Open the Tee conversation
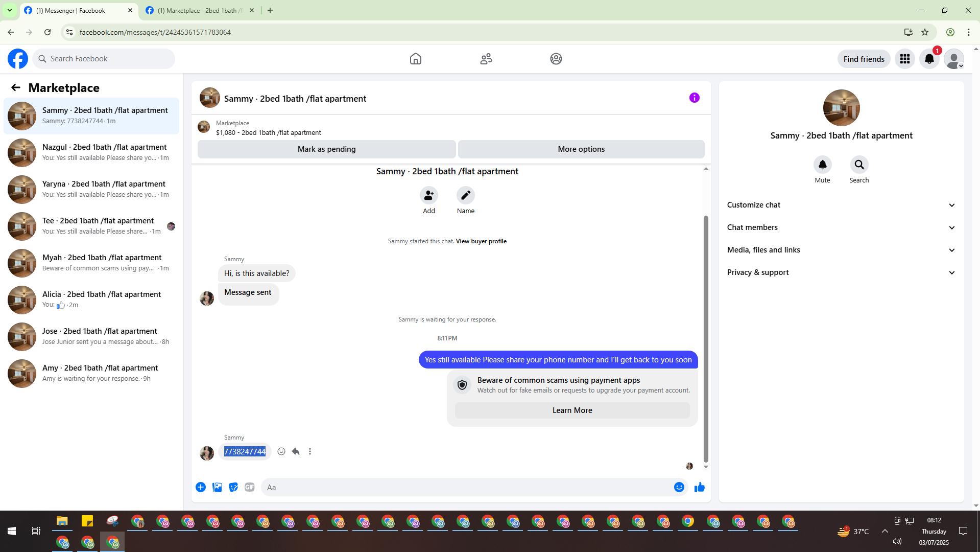 coord(91,226)
